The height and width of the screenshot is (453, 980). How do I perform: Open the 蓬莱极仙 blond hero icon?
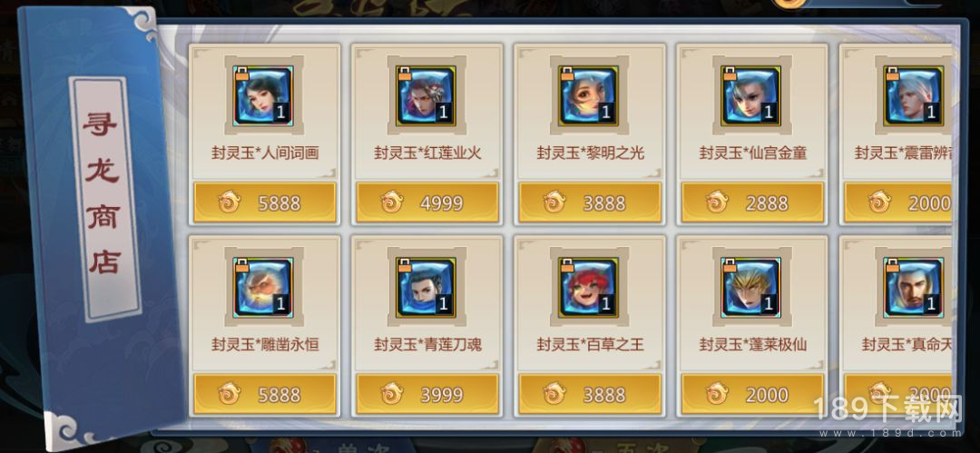(x=750, y=287)
